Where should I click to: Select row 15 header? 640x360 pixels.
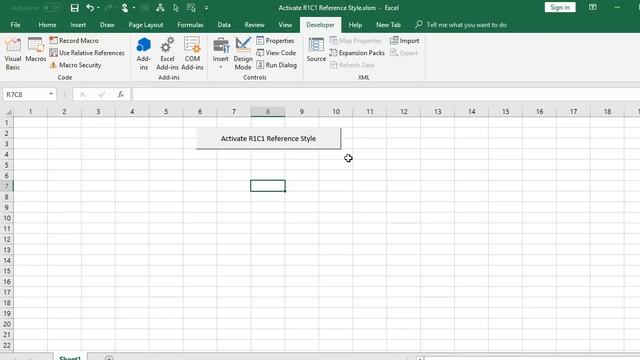click(x=7, y=271)
